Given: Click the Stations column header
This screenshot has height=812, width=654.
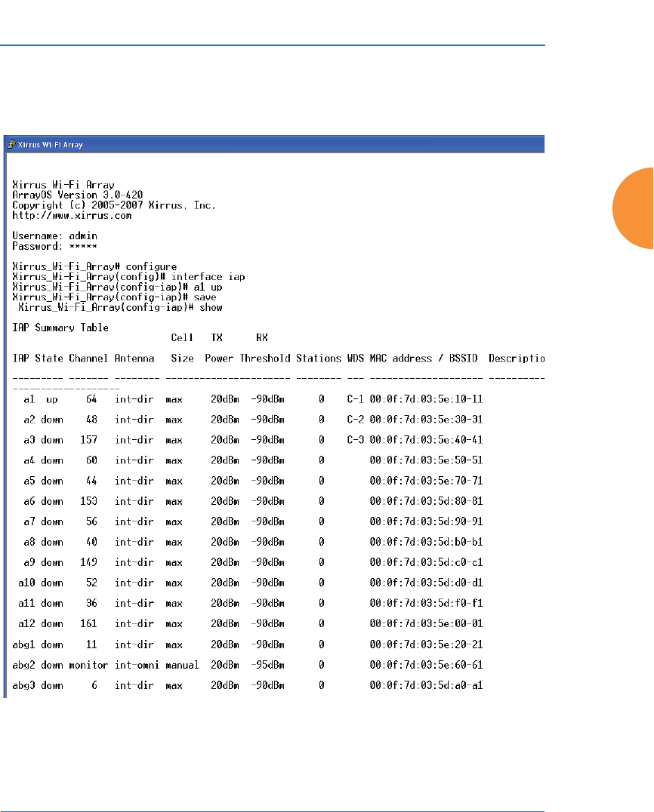Looking at the screenshot, I should pyautogui.click(x=319, y=358).
